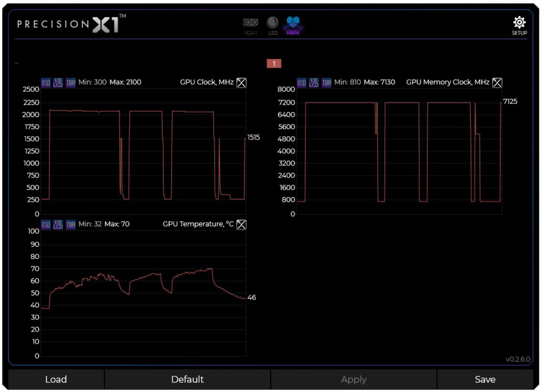Toggle TRAY for GPU Memory Clock graph
The height and width of the screenshot is (392, 542).
[x=326, y=82]
